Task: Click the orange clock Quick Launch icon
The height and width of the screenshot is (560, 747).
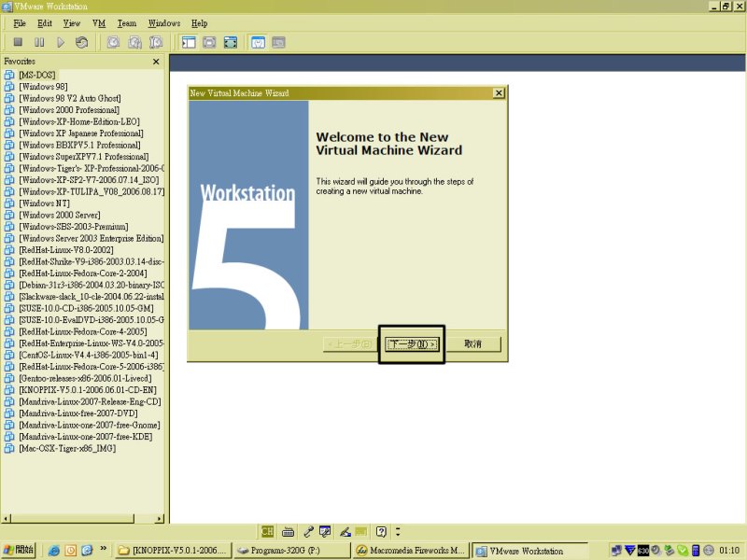Action: click(x=71, y=551)
